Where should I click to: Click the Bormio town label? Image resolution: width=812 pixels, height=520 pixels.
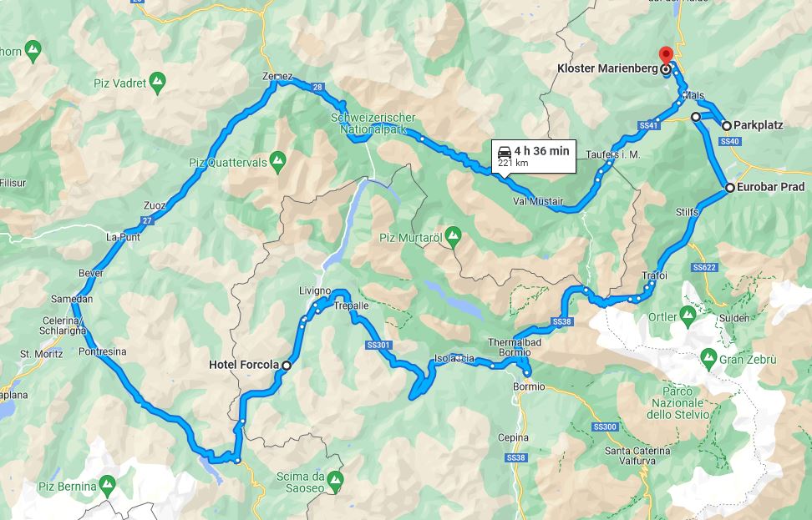(x=529, y=386)
